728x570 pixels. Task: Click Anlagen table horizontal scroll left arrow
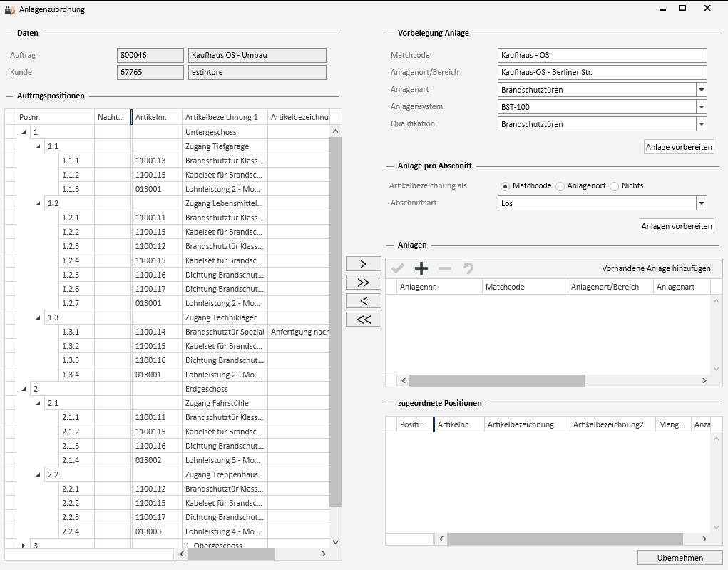(404, 380)
